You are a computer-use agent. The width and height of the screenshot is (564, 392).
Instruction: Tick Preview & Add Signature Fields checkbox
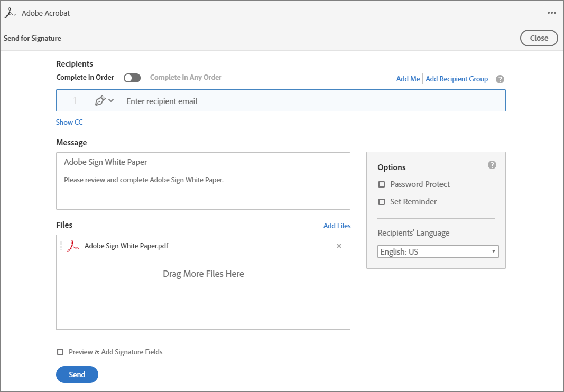(60, 352)
